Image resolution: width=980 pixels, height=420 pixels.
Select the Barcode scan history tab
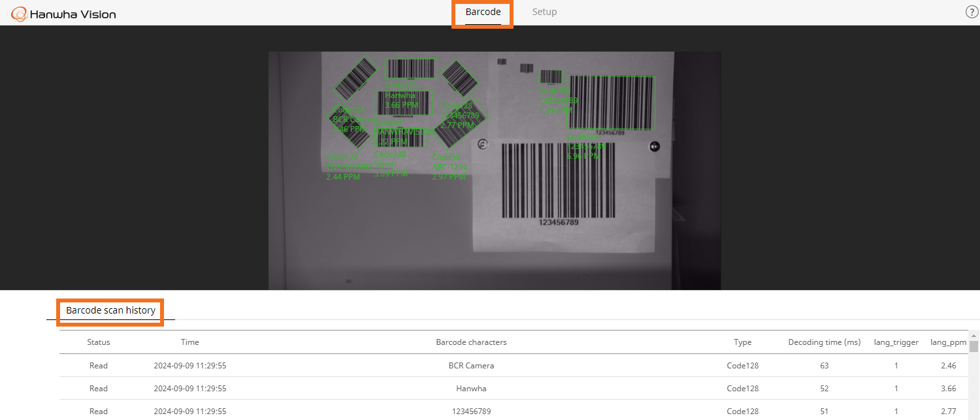coord(110,310)
